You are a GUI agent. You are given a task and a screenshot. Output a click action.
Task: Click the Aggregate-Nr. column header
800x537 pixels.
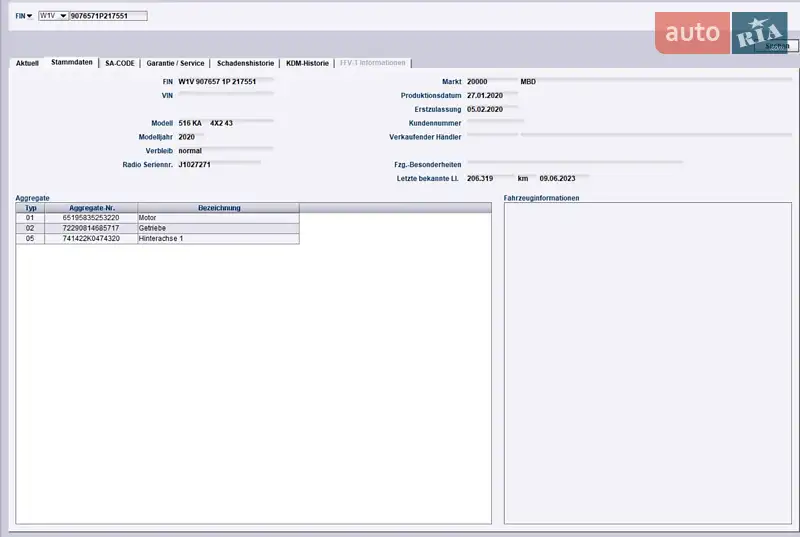pyautogui.click(x=91, y=208)
